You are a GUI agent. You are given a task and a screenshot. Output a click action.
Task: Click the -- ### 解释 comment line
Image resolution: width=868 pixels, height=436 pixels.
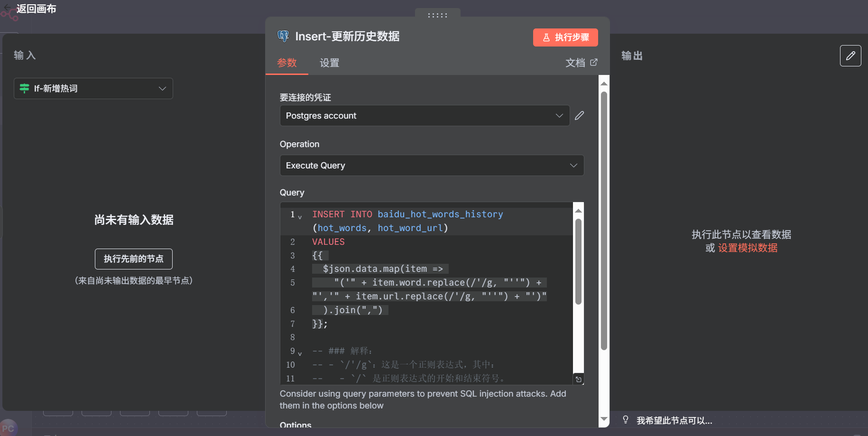pyautogui.click(x=342, y=351)
